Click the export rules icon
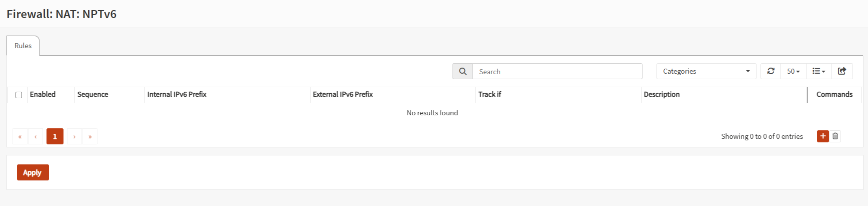Image resolution: width=868 pixels, height=206 pixels. click(x=842, y=71)
